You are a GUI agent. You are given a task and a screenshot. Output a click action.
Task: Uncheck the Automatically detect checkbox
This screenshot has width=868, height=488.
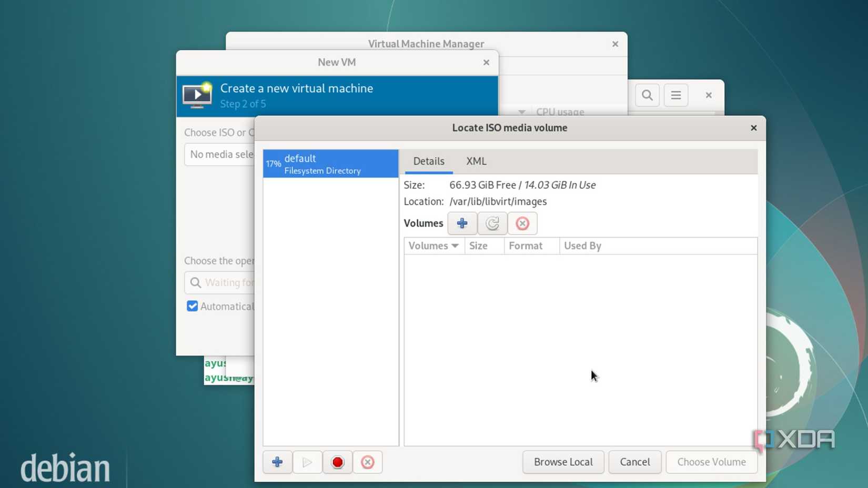click(x=192, y=306)
